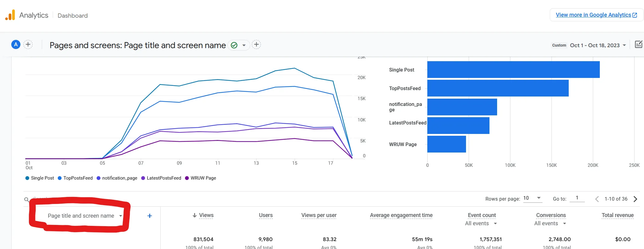
Task: Click the 'LatestPostsFeed' bar in bar chart
Action: 458,125
